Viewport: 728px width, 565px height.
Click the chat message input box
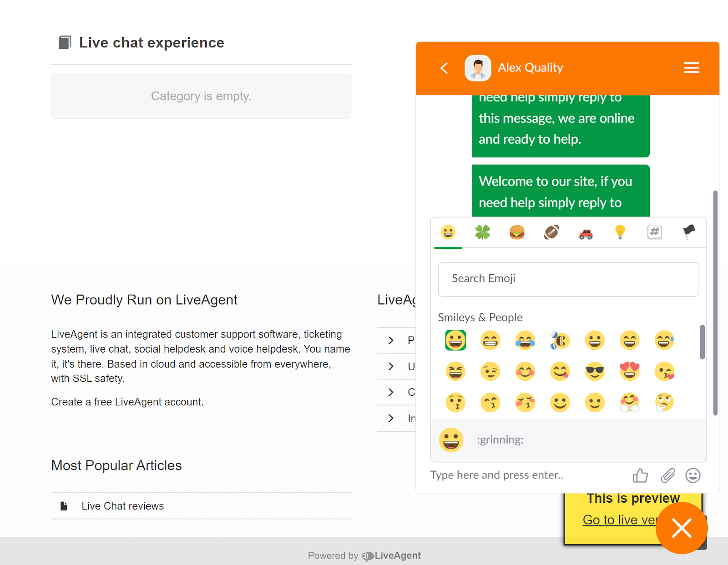click(523, 475)
